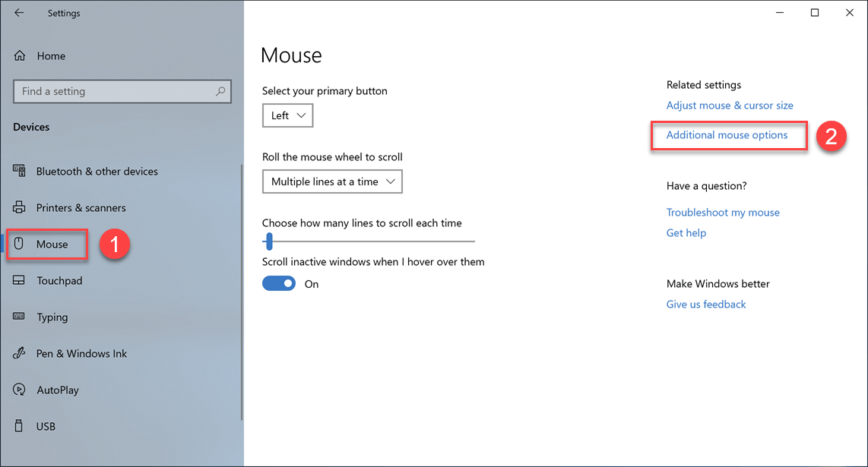Focus the Find a setting search box
This screenshot has height=467, width=868.
122,91
